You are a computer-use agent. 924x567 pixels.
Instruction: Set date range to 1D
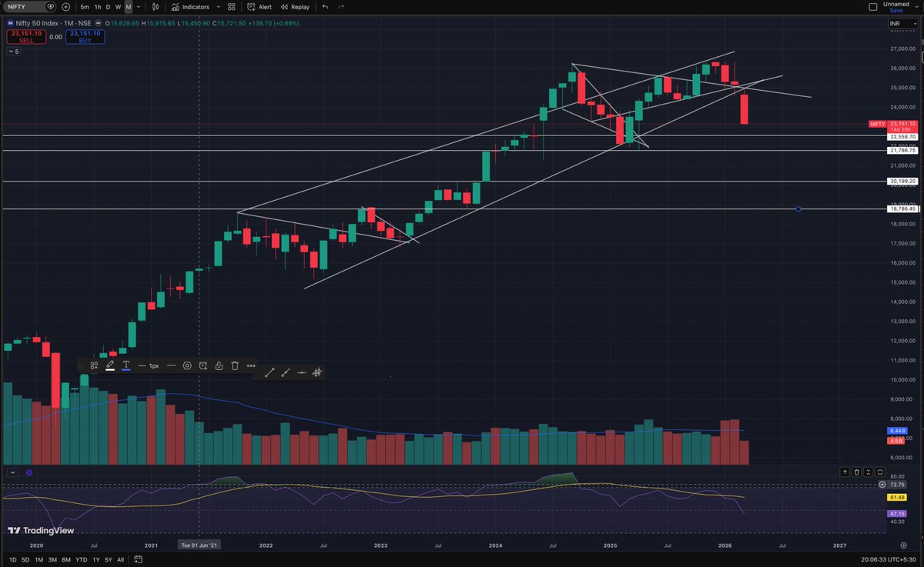pos(12,559)
